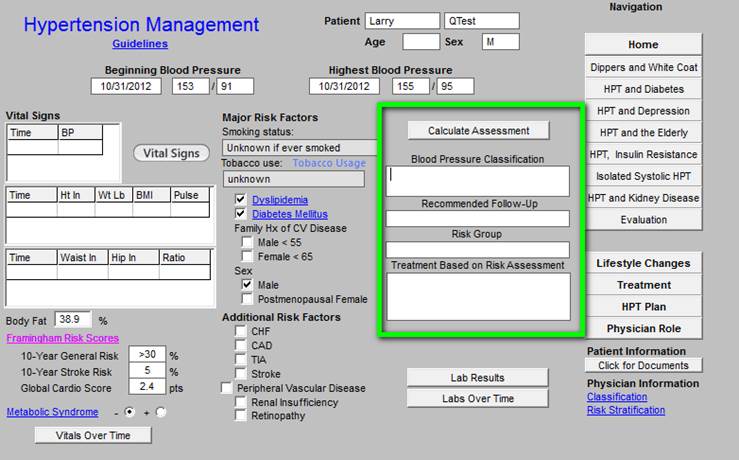Open the Evaluation page
739x460 pixels.
click(643, 219)
